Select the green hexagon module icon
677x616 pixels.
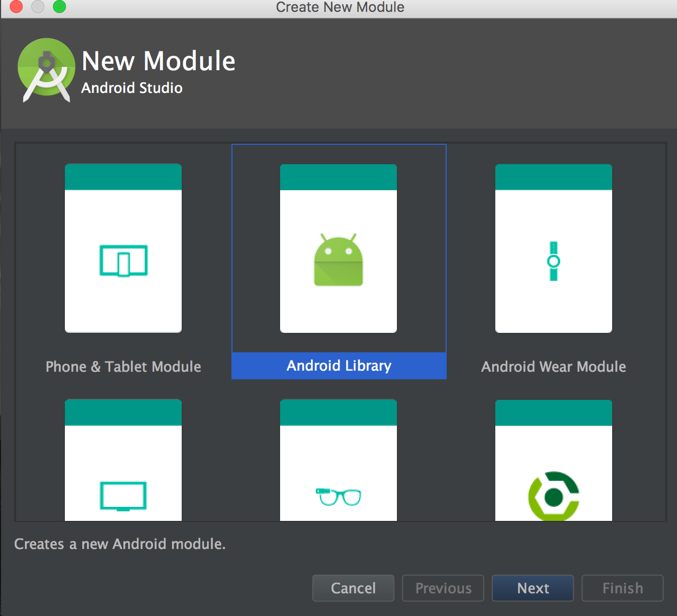554,496
